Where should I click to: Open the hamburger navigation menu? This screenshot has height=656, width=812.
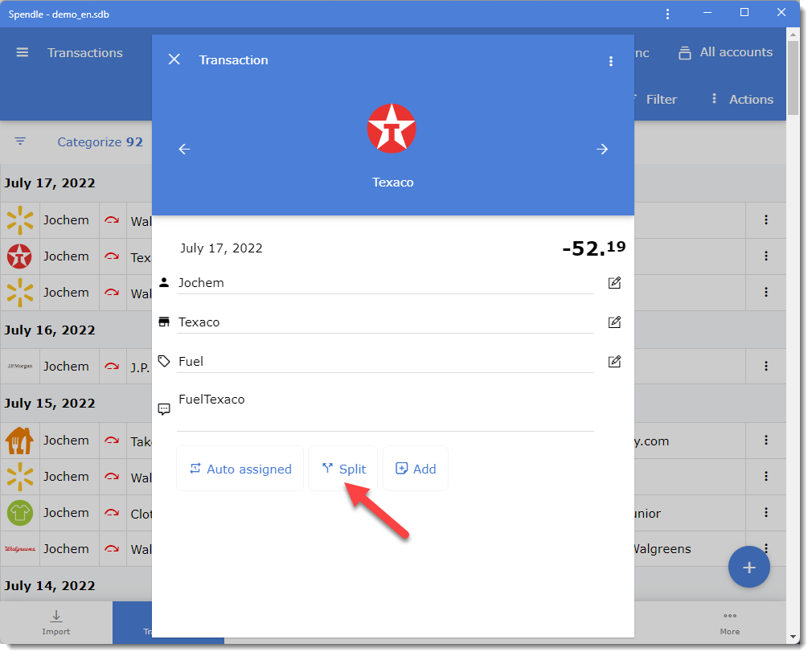coord(23,52)
